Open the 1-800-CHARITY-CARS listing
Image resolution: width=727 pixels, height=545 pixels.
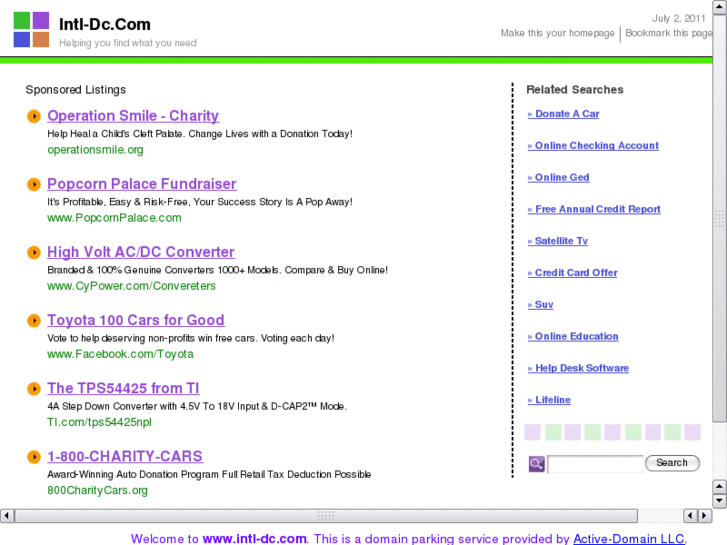tap(125, 457)
